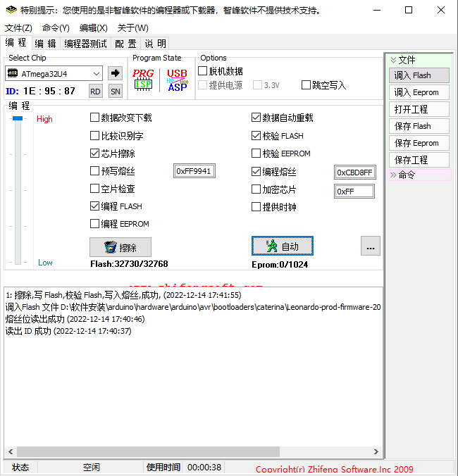Image resolution: width=458 pixels, height=476 pixels.
Task: Enable 加密芯片 checkbox
Action: point(256,189)
